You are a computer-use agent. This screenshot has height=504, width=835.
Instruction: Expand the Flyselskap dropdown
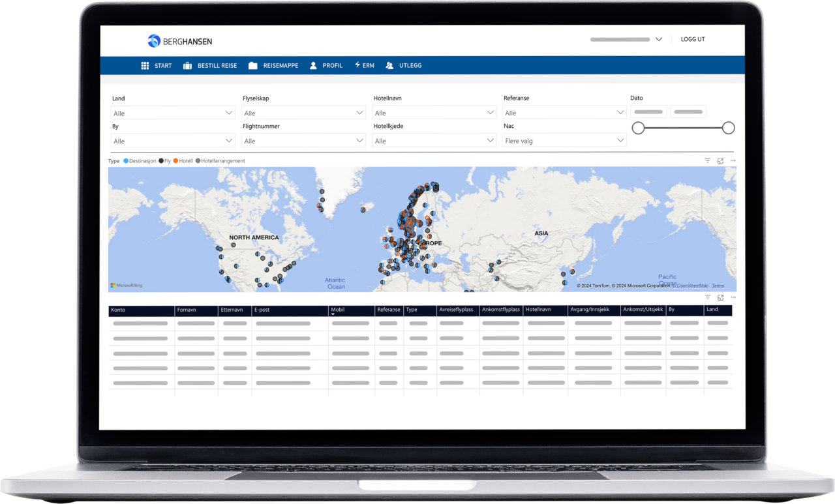[x=303, y=113]
